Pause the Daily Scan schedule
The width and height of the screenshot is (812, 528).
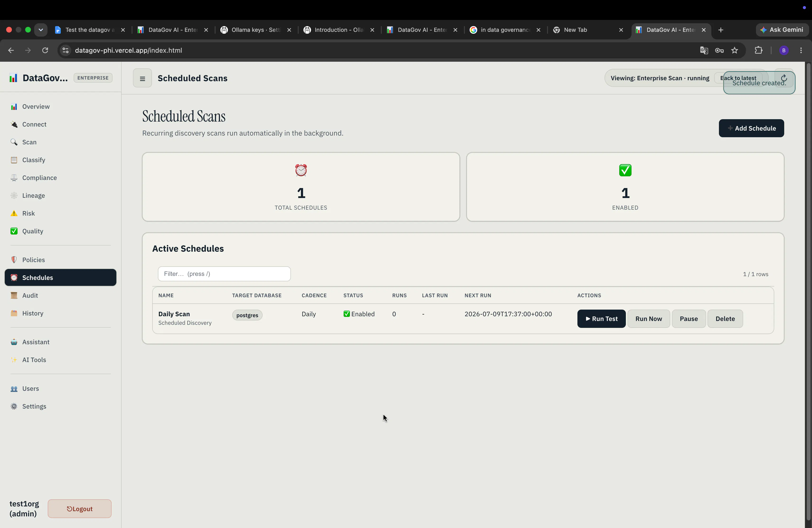point(689,319)
